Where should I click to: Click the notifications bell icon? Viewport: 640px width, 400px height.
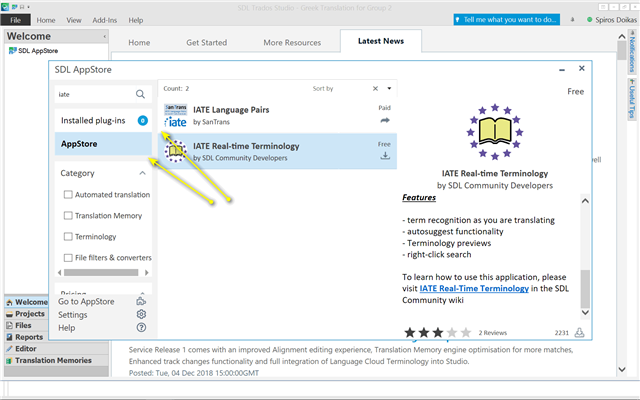coord(572,20)
